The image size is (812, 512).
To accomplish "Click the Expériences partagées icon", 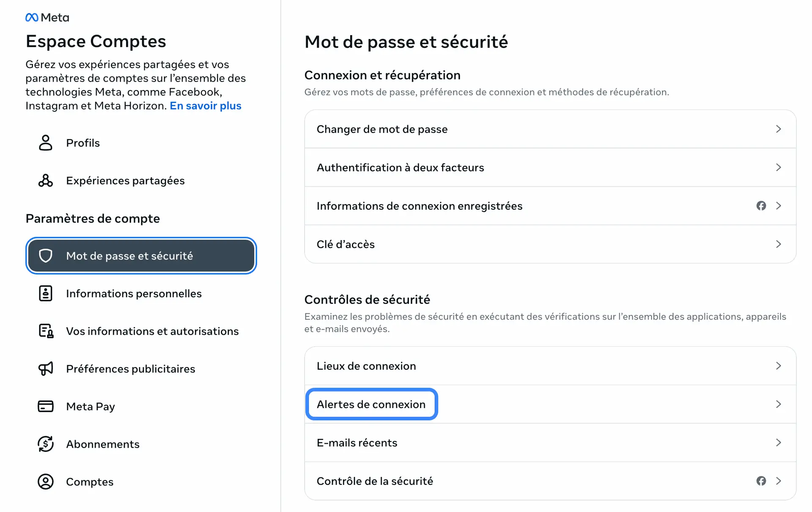I will (46, 181).
